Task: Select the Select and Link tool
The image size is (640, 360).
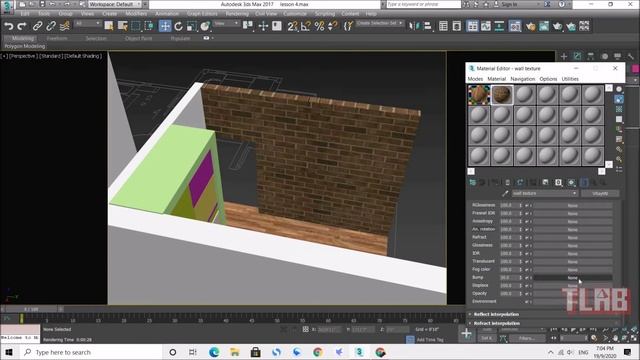Action: (37, 26)
